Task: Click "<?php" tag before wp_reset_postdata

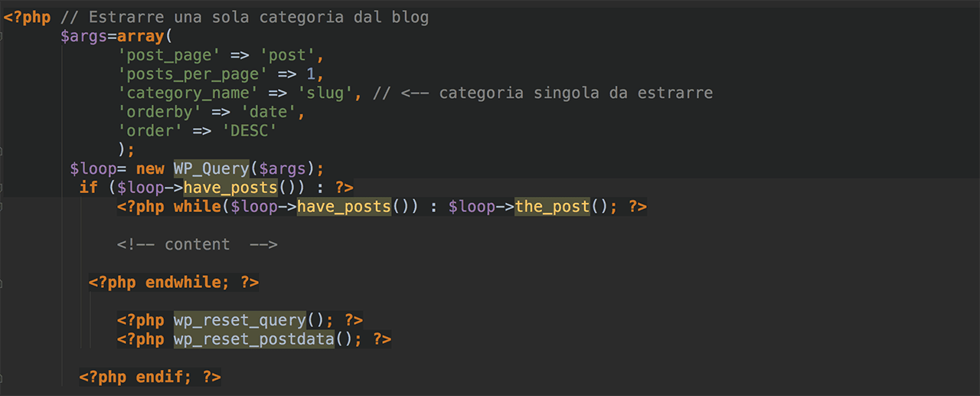Action: [141, 339]
